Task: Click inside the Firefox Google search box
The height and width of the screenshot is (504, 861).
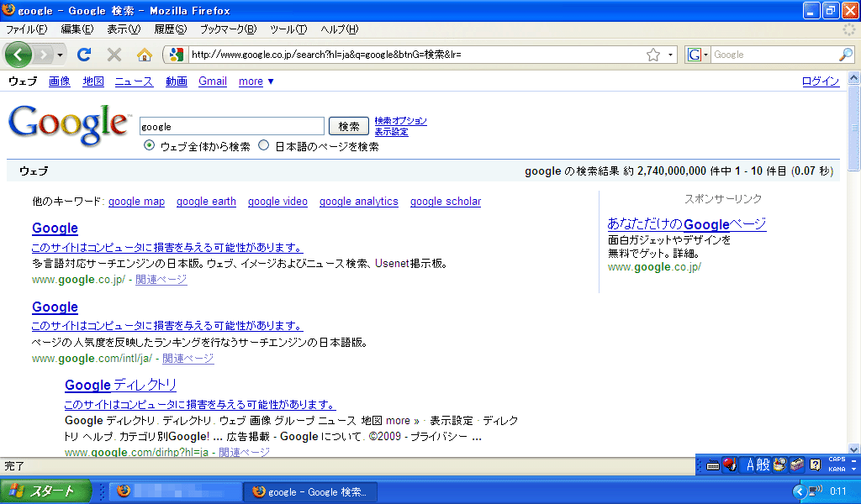Action: [774, 55]
